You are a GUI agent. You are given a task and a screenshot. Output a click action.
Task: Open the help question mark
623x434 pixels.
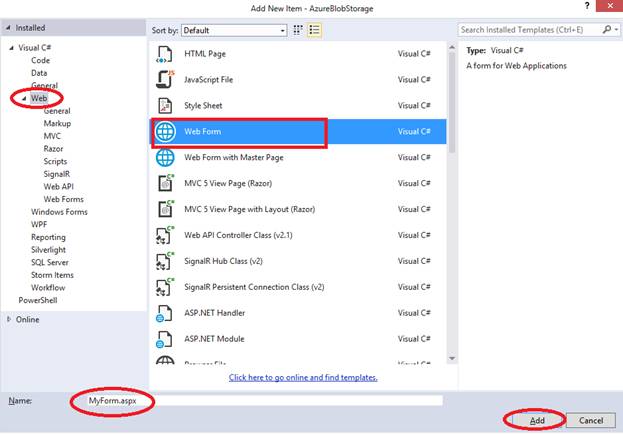point(587,6)
